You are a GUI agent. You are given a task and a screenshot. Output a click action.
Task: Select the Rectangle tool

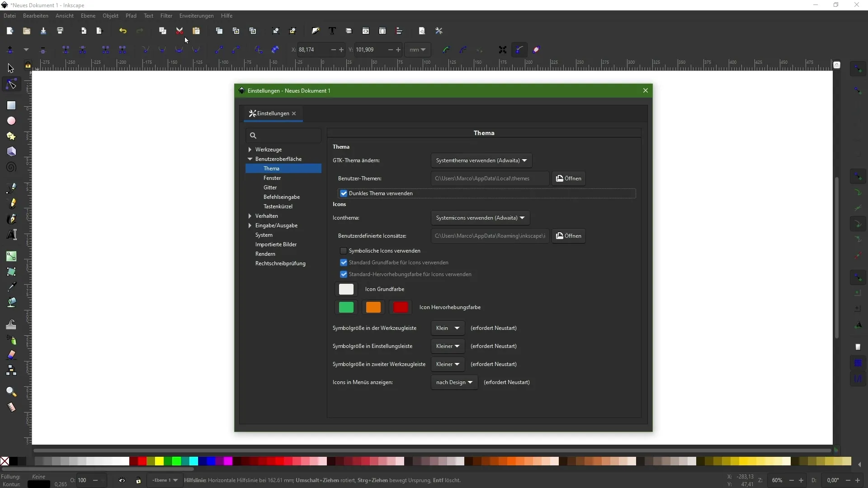(x=11, y=105)
